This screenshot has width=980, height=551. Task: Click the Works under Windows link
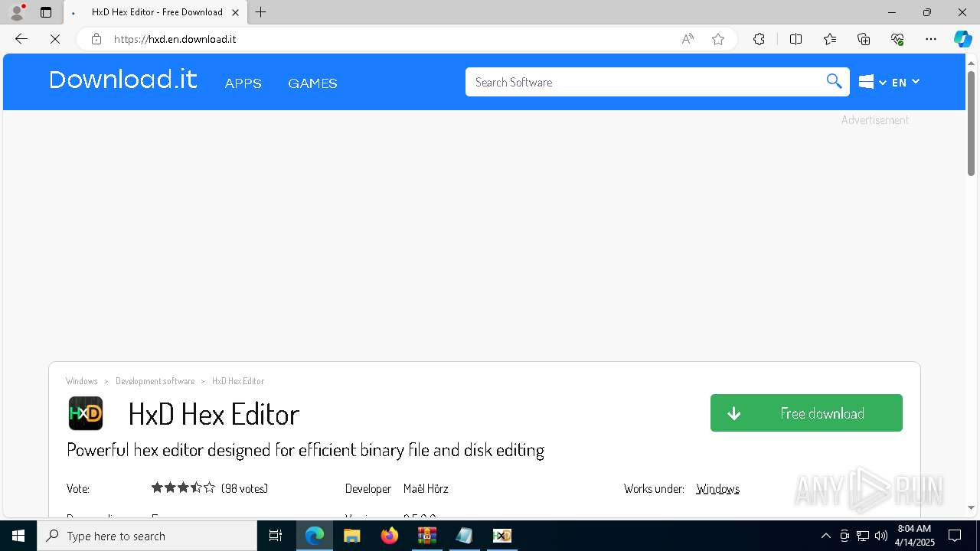(717, 488)
